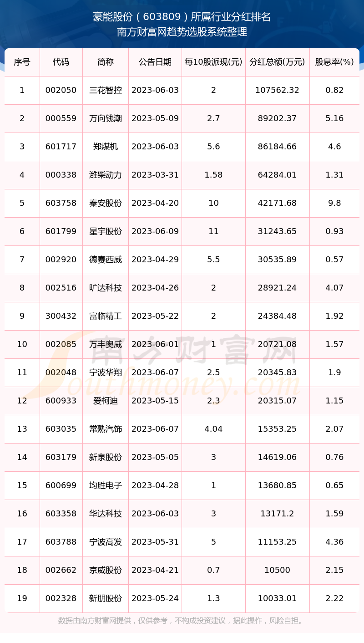The height and width of the screenshot is (643, 364).
Task: Select the stock name 爱柯迪
Action: (106, 401)
